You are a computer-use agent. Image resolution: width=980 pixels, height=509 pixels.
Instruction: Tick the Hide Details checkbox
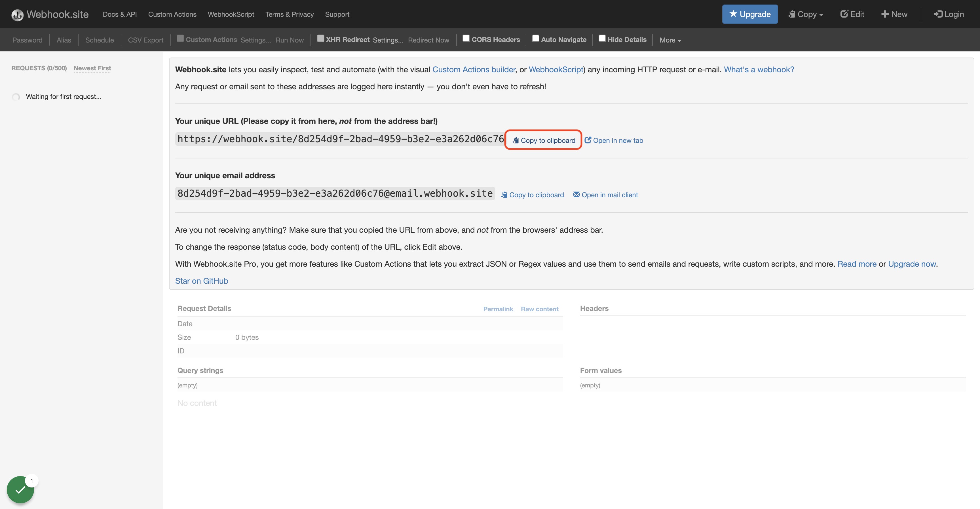point(602,38)
